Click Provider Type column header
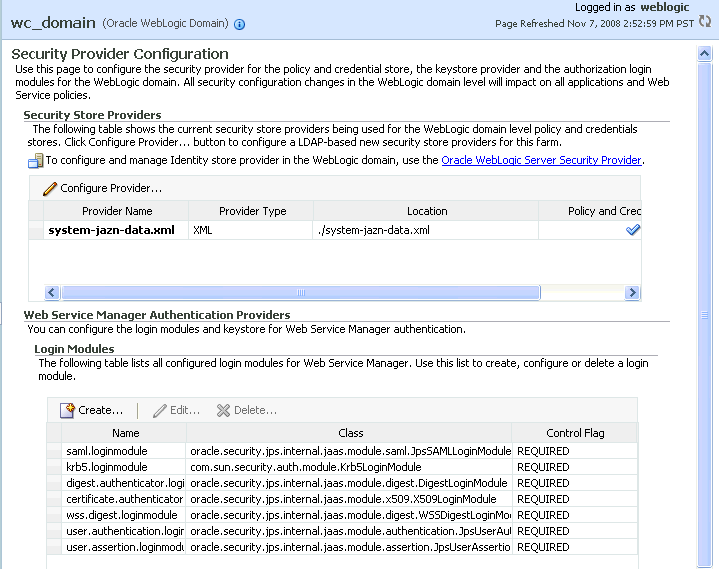Image resolution: width=719 pixels, height=569 pixels. pyautogui.click(x=252, y=211)
